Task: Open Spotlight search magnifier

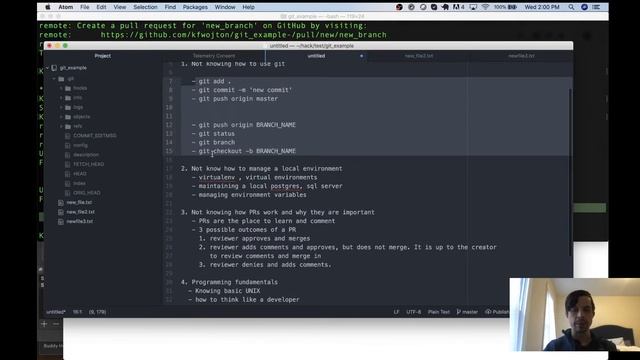Action: click(571, 7)
